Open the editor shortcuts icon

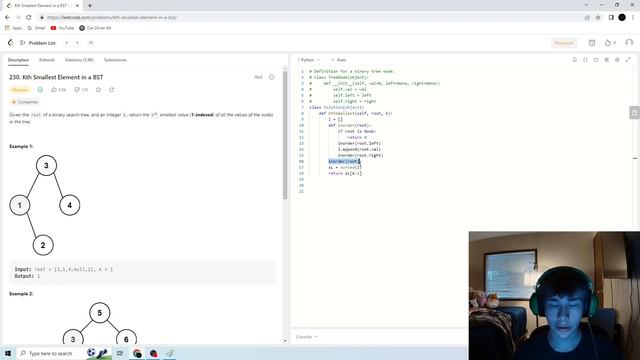607,60
